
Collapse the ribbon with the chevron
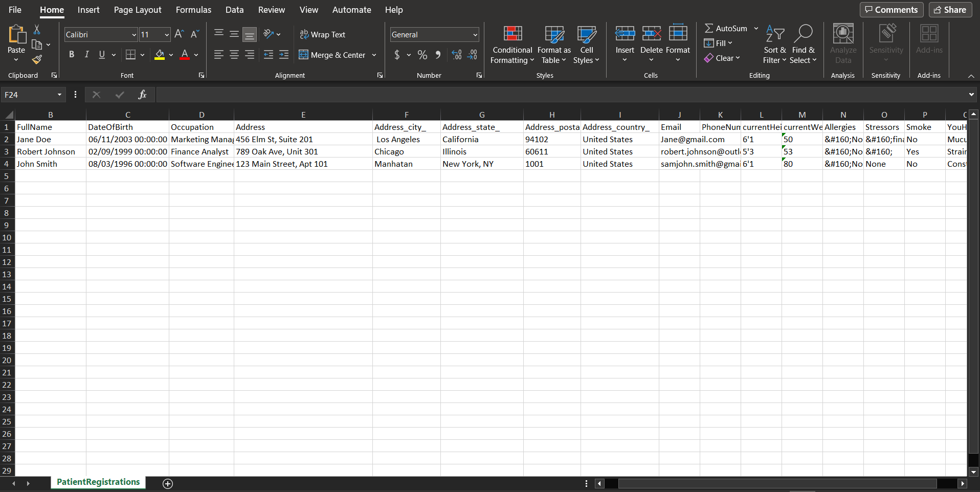(970, 76)
